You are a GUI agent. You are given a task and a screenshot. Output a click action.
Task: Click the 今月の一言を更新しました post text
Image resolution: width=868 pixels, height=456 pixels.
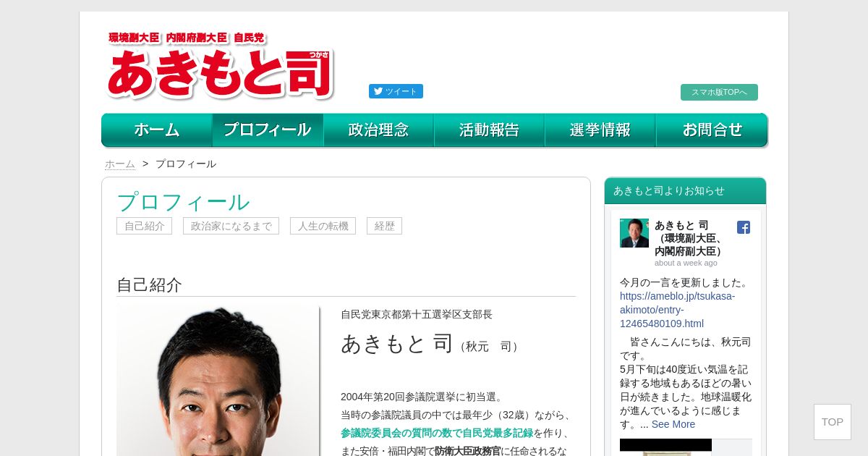(x=686, y=282)
